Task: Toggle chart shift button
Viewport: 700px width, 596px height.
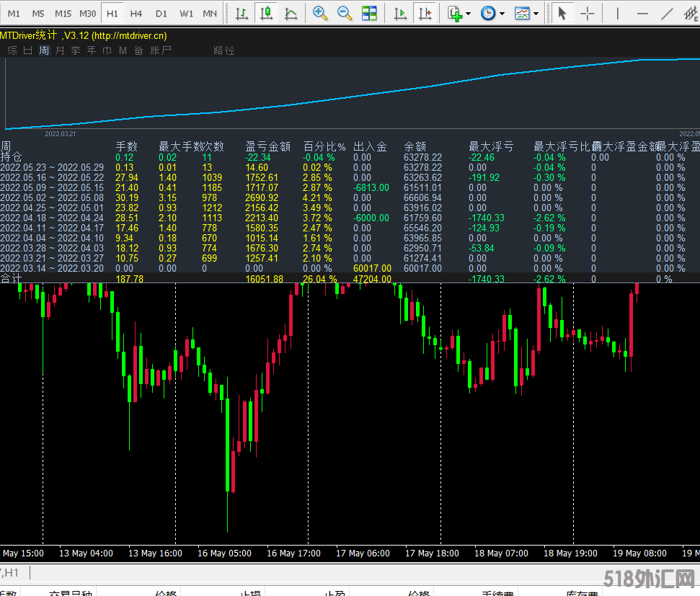Action: pyautogui.click(x=425, y=13)
